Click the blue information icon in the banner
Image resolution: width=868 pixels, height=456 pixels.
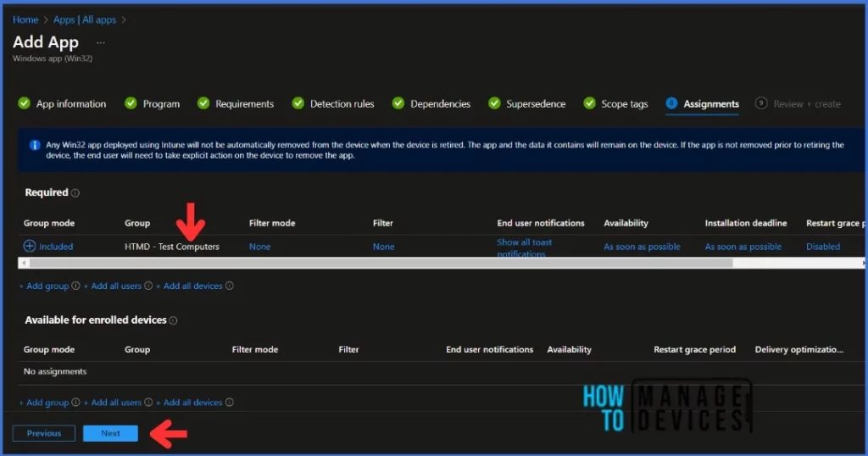pyautogui.click(x=34, y=145)
